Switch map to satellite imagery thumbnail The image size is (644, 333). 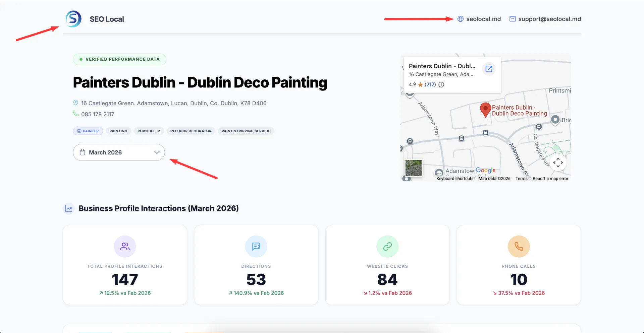click(x=413, y=168)
